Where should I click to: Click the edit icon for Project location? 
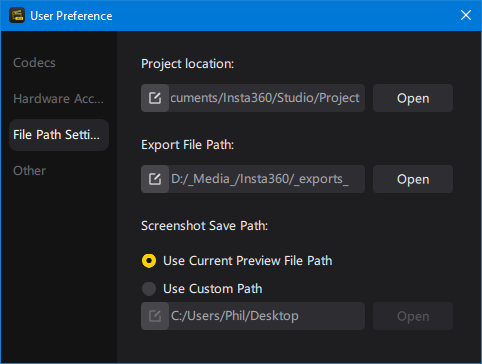coord(155,98)
